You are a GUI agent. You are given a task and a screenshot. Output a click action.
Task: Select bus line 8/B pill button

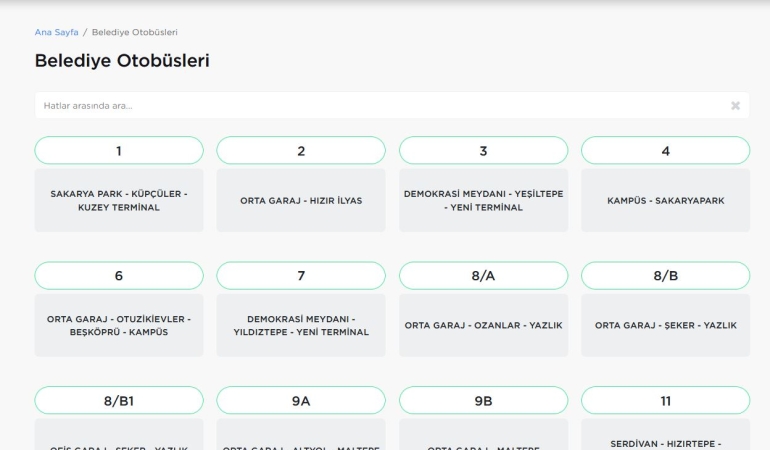665,276
